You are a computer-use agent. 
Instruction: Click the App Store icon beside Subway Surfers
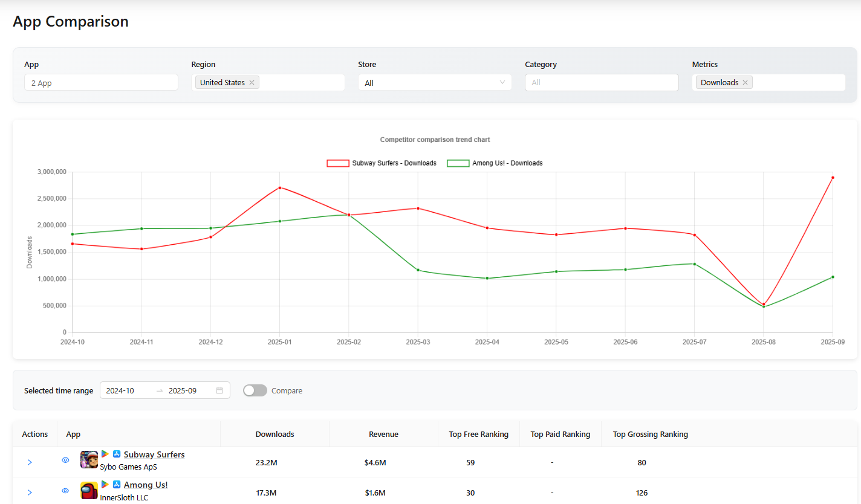[x=116, y=453]
